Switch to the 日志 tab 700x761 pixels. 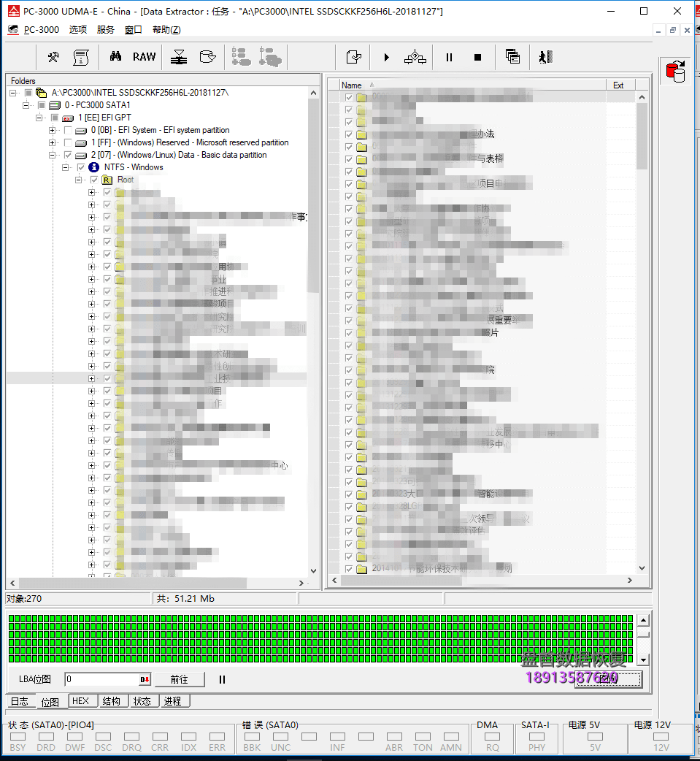20,701
